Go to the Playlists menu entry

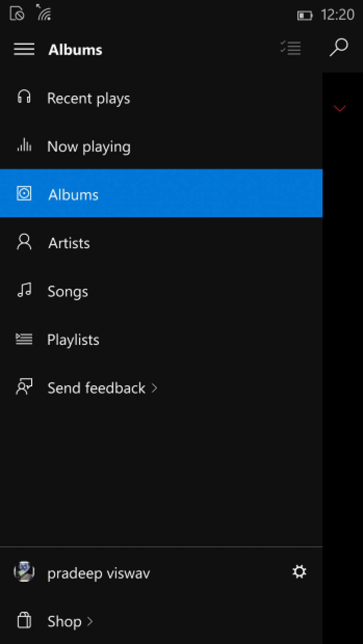pos(161,339)
